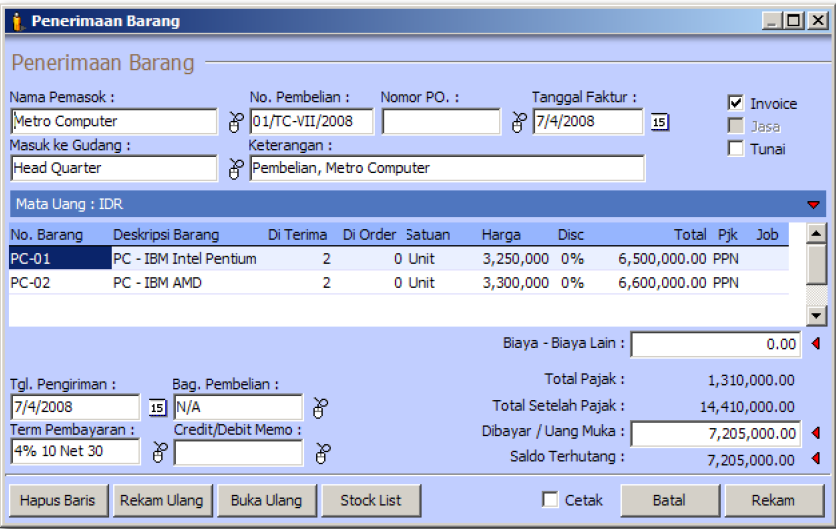This screenshot has height=529, width=836.
Task: Open the calendar icon next to Tgl. Pengiriman
Action: click(157, 408)
